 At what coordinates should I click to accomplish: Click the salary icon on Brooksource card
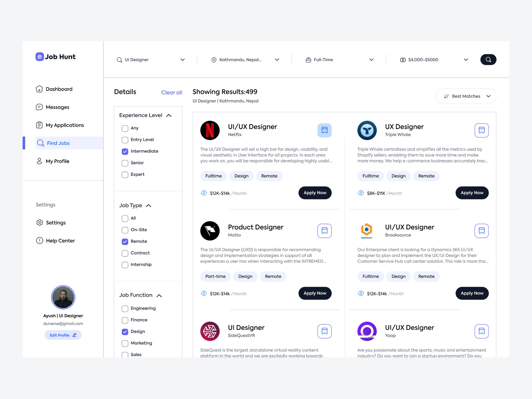[x=361, y=293]
